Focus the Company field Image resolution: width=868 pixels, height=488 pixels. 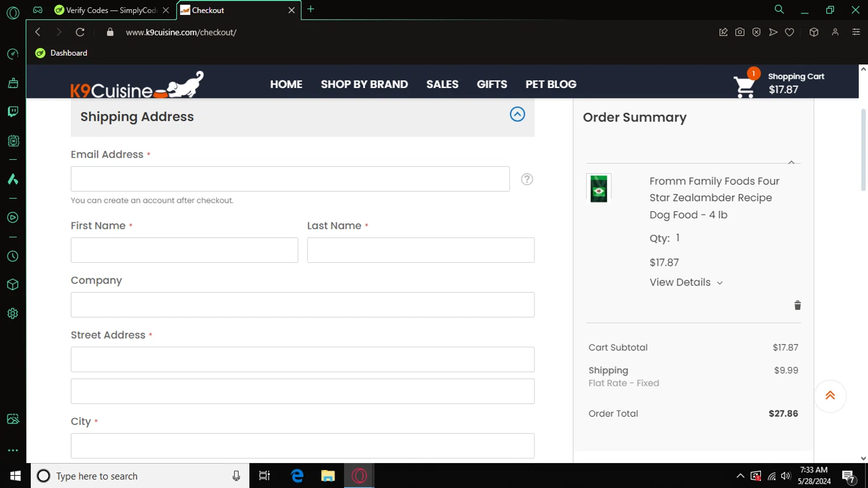click(303, 304)
